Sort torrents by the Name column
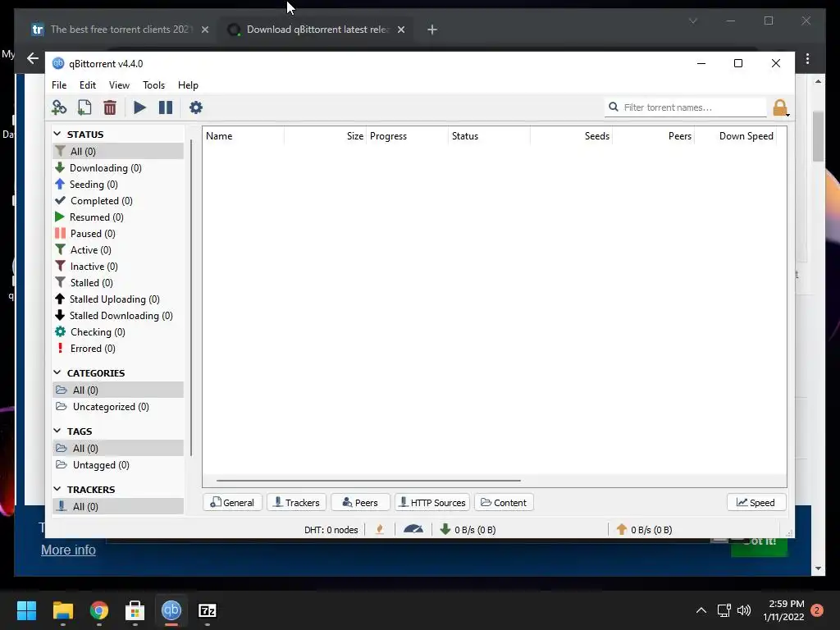The width and height of the screenshot is (840, 630). [243, 136]
